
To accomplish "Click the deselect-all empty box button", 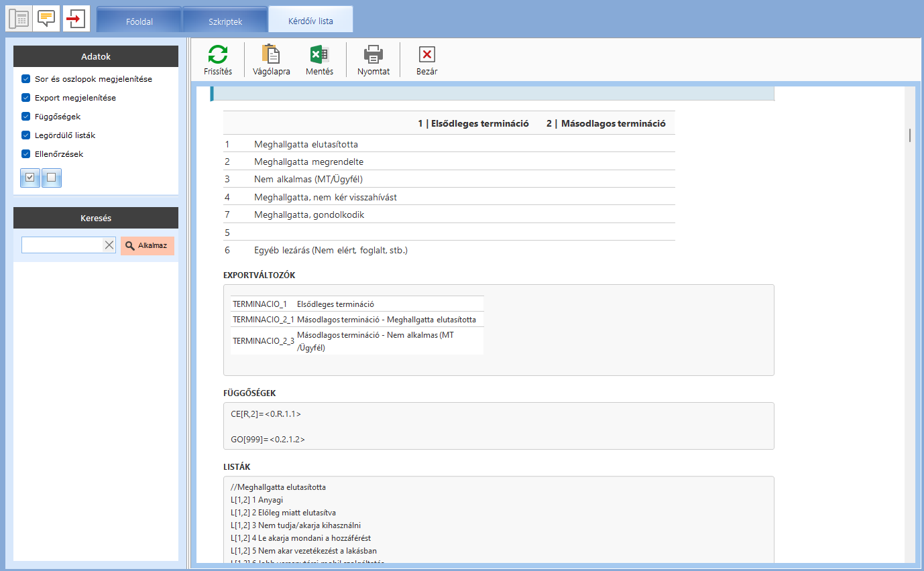I will (51, 178).
